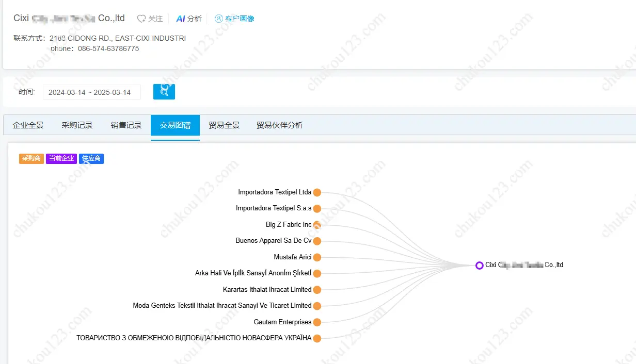Click the 关注 follow heart icon
Viewport: 636px width, 364px height.
click(x=141, y=19)
